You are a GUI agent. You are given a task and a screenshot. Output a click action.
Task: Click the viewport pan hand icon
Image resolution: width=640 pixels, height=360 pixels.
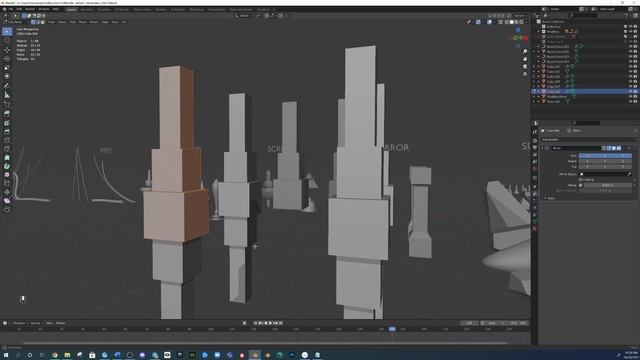click(525, 59)
